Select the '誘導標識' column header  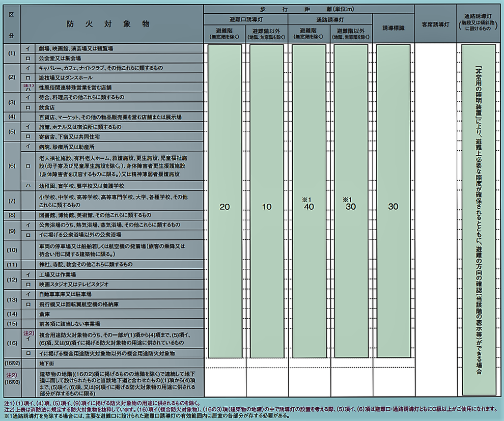[394, 29]
